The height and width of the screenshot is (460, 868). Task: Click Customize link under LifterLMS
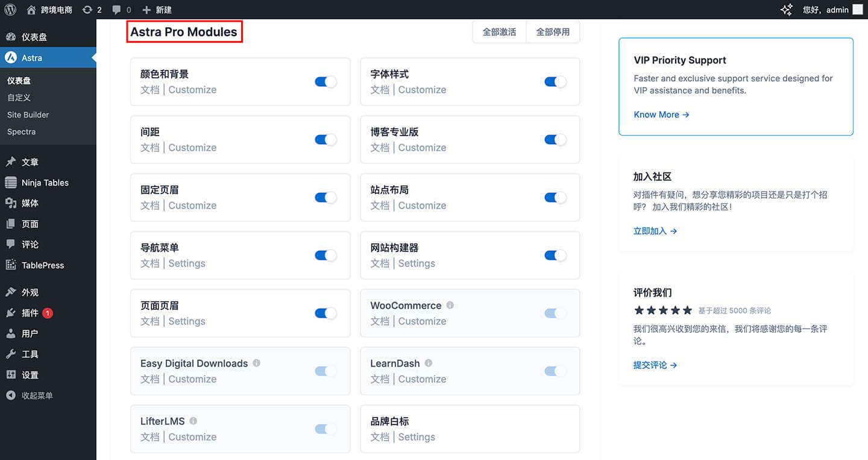(192, 437)
